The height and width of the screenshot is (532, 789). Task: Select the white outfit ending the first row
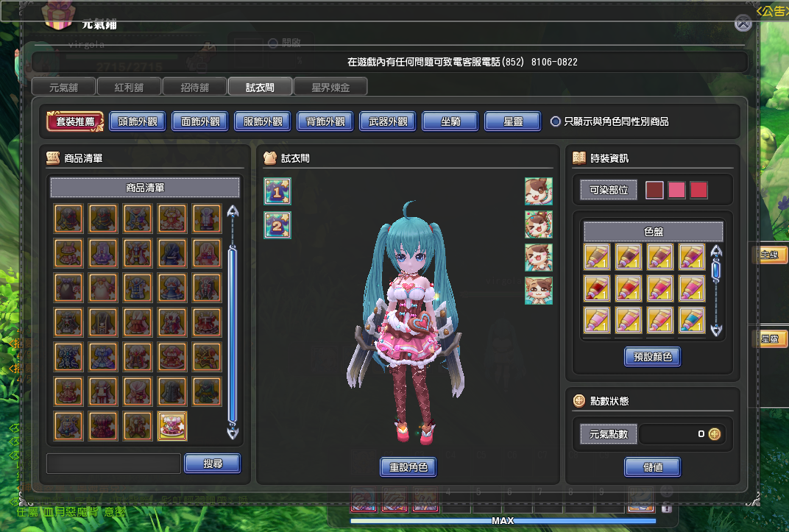[x=207, y=219]
